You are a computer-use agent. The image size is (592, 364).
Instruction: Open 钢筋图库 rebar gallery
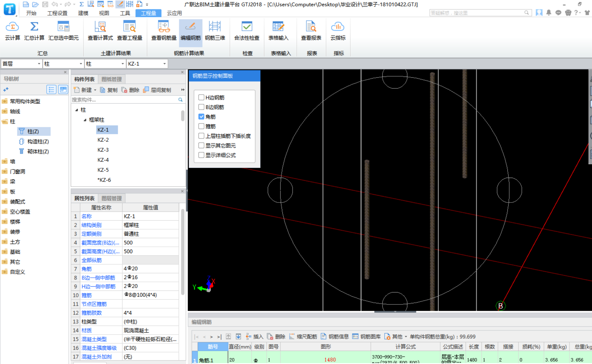[366, 336]
